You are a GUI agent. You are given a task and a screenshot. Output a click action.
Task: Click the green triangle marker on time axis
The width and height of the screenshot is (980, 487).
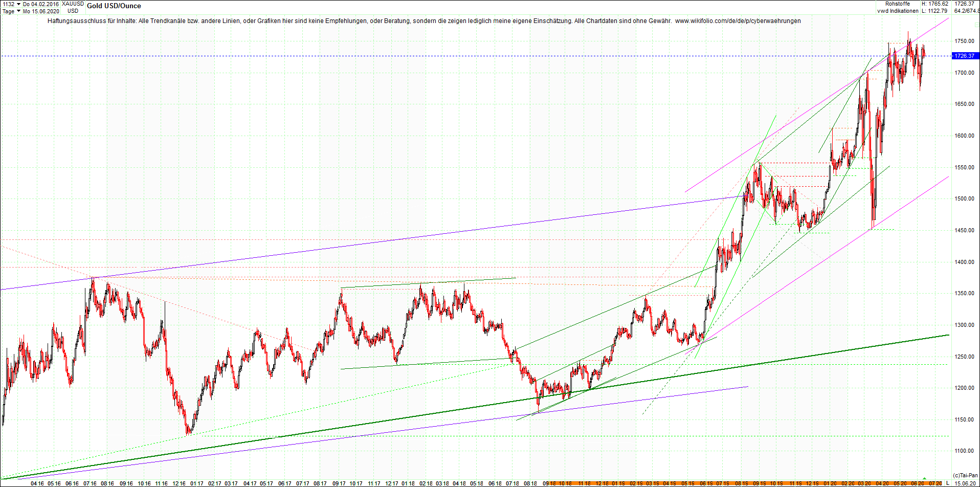click(924, 479)
